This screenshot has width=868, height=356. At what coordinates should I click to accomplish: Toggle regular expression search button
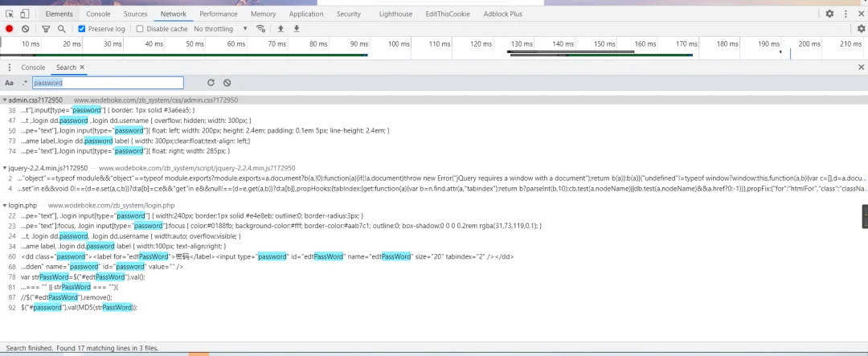(24, 83)
